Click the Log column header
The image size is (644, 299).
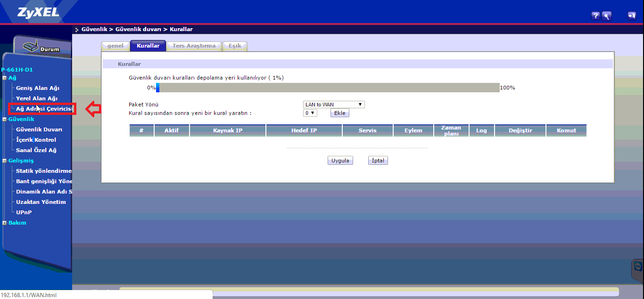tap(481, 130)
